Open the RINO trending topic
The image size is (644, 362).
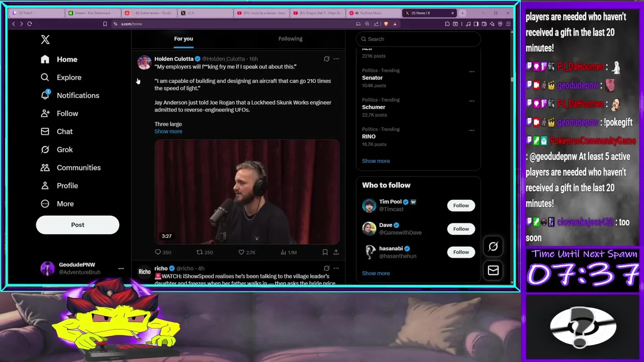click(x=369, y=137)
